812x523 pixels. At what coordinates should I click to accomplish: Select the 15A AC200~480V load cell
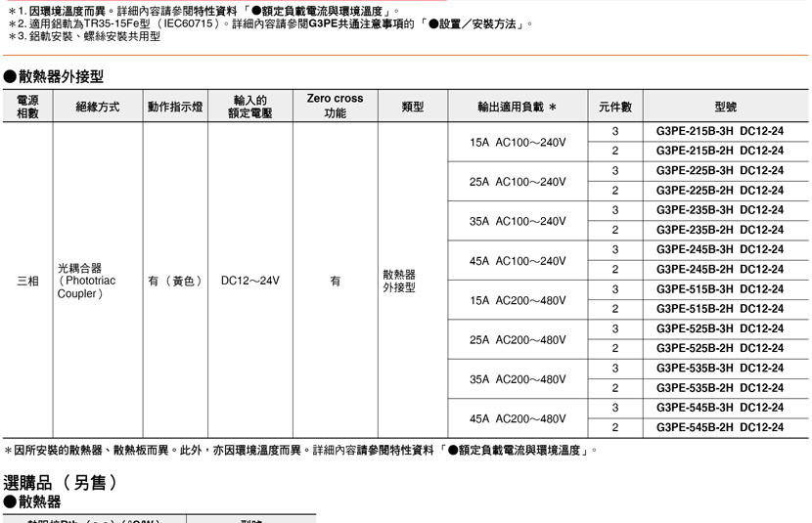[518, 300]
